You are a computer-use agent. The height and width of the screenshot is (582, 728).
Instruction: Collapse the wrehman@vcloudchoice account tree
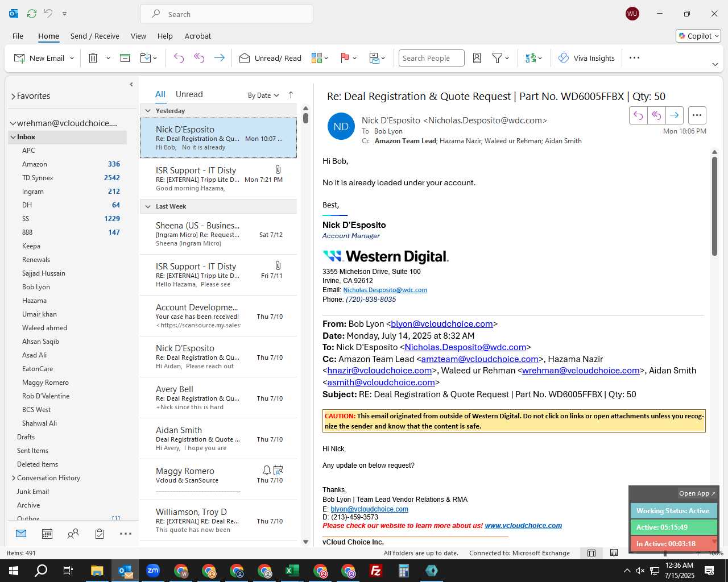(13, 123)
